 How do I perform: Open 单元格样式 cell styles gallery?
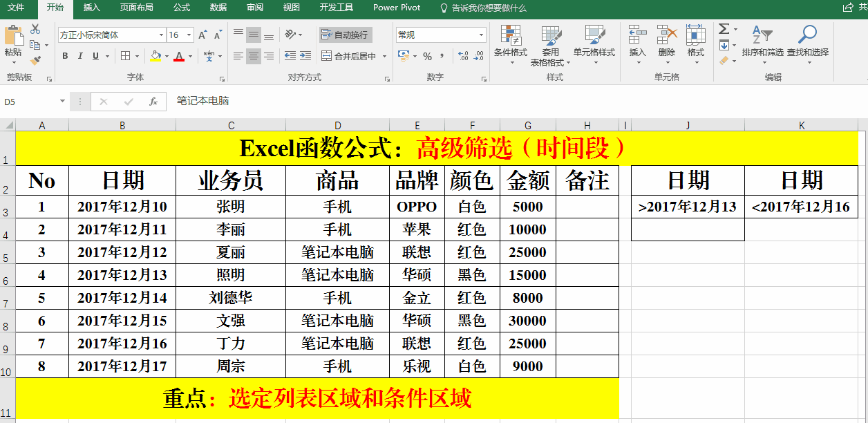coord(594,45)
